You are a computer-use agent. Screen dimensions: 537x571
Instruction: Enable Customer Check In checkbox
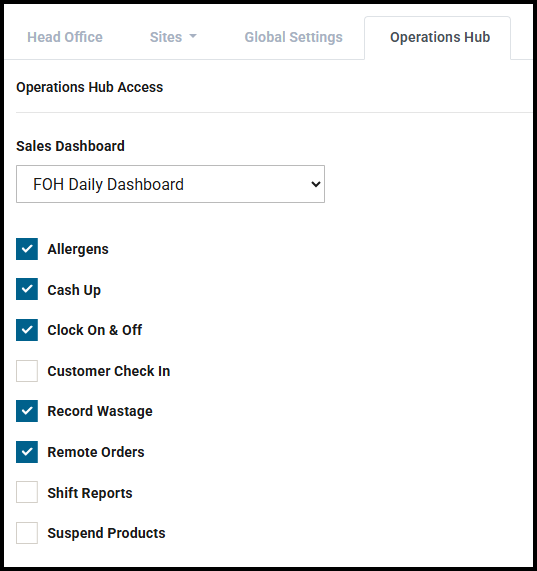(27, 371)
